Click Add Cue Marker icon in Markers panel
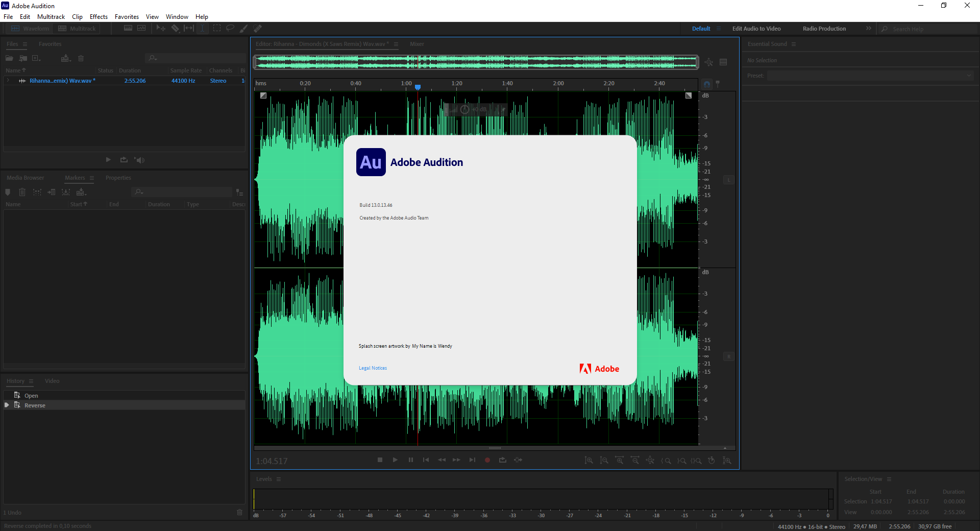The image size is (980, 531). tap(8, 192)
